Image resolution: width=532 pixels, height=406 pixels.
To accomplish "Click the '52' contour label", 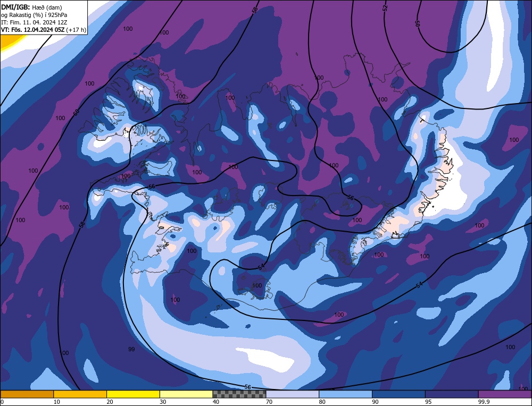I will [x=385, y=8].
